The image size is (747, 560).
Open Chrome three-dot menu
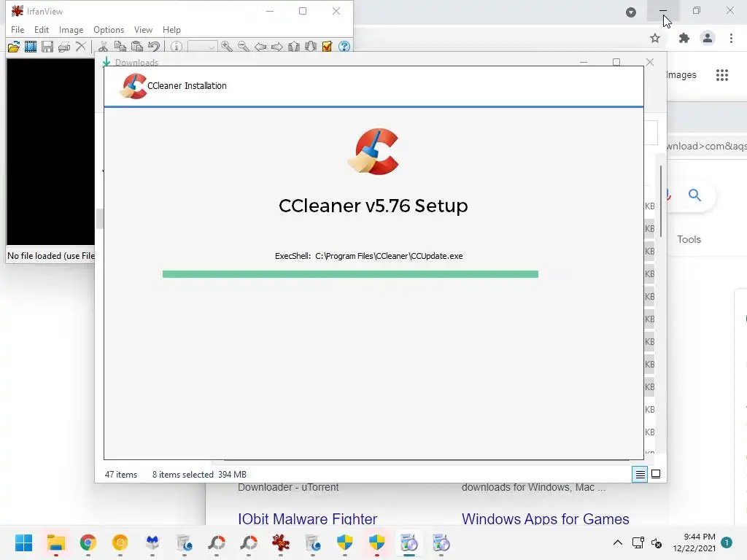coord(731,38)
